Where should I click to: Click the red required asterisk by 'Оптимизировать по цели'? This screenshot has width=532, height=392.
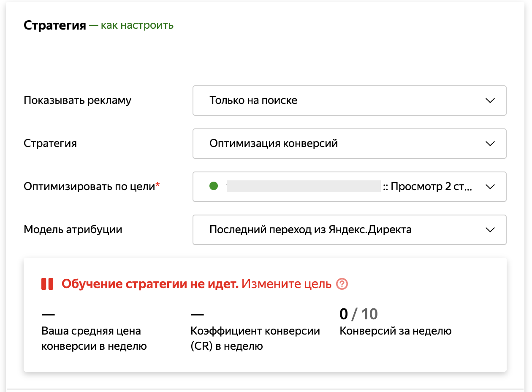coord(158,185)
